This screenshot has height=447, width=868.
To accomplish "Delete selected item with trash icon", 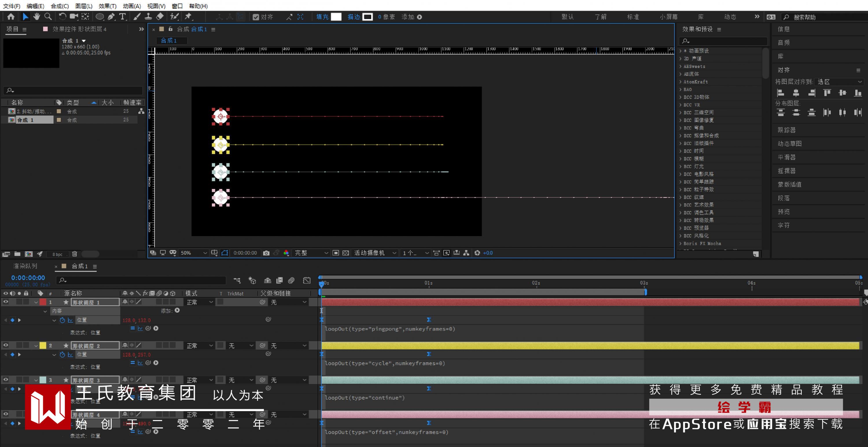I will click(74, 254).
